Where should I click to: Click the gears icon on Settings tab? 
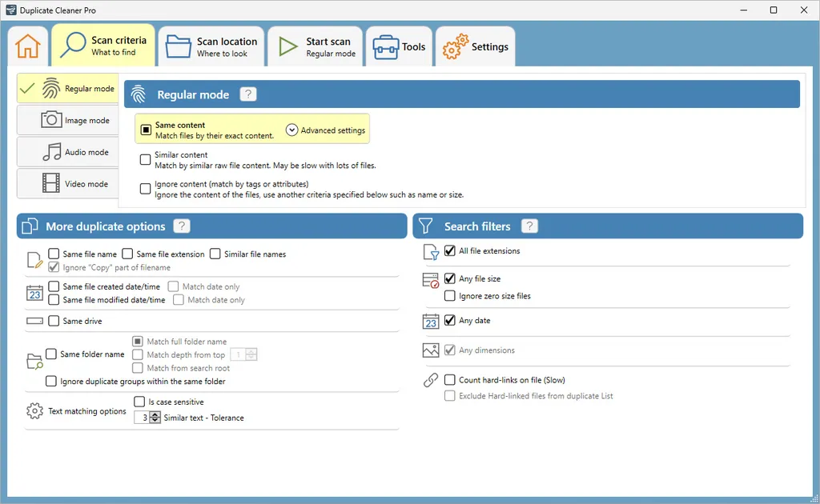pyautogui.click(x=455, y=46)
